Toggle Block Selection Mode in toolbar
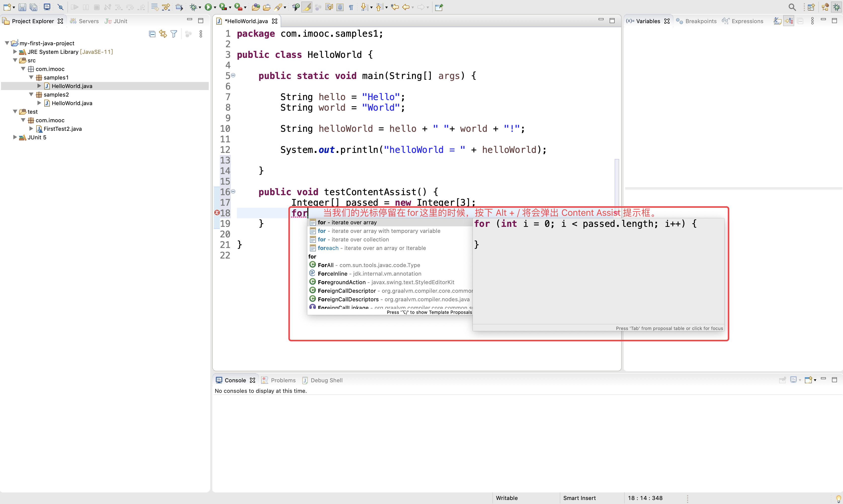 (340, 7)
